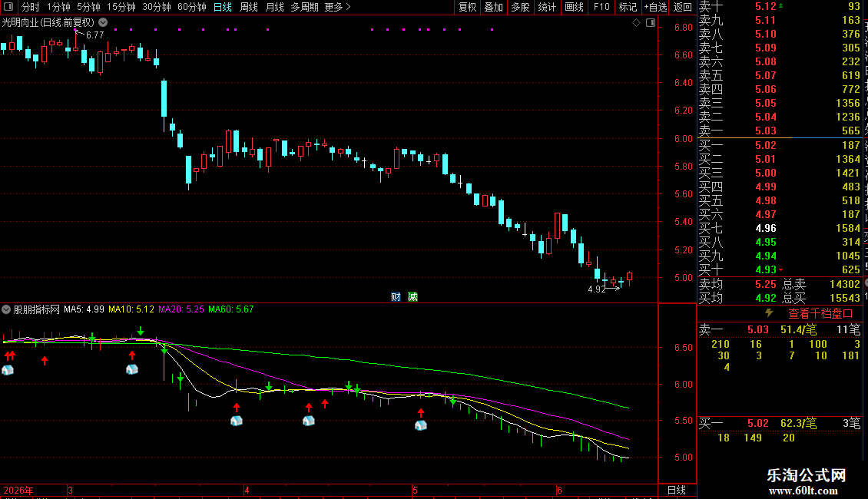Select the 15分钟 period tab
Image resolution: width=868 pixels, height=499 pixels.
point(121,7)
